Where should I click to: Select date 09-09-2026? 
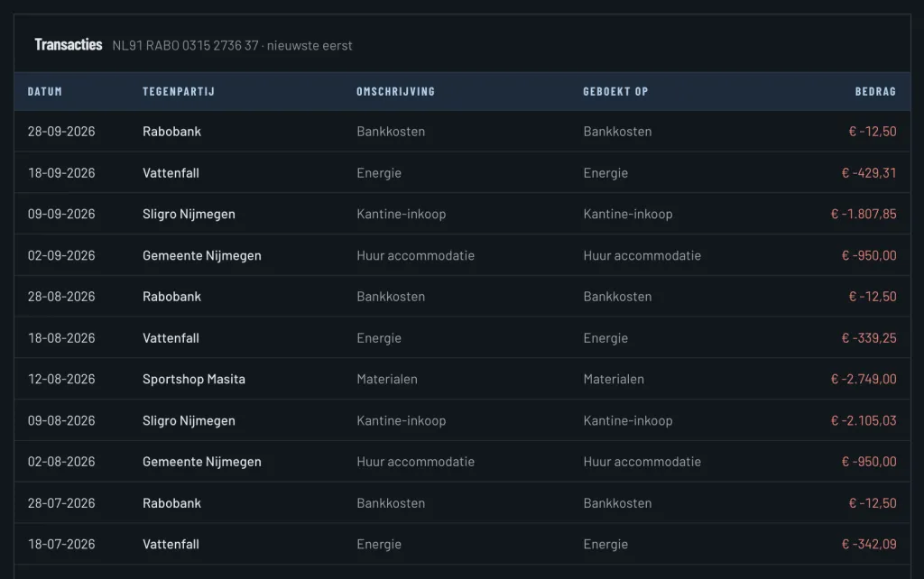tap(61, 214)
